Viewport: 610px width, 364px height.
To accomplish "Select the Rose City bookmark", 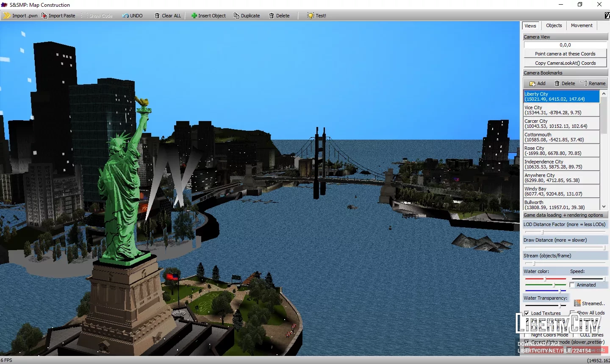I will [562, 151].
